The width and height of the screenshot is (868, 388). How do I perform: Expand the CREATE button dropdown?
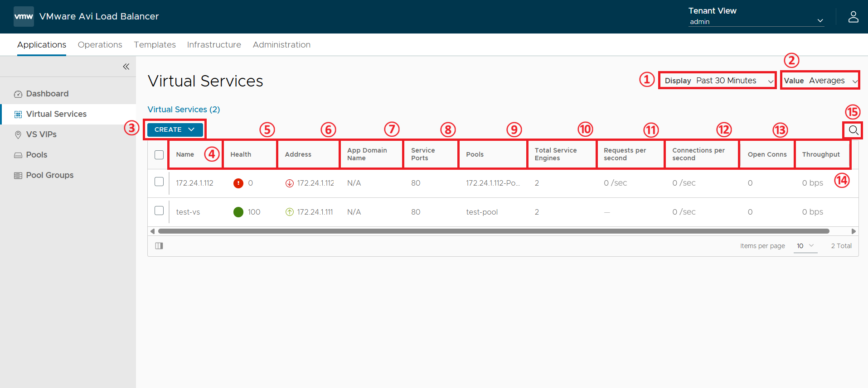(x=175, y=129)
